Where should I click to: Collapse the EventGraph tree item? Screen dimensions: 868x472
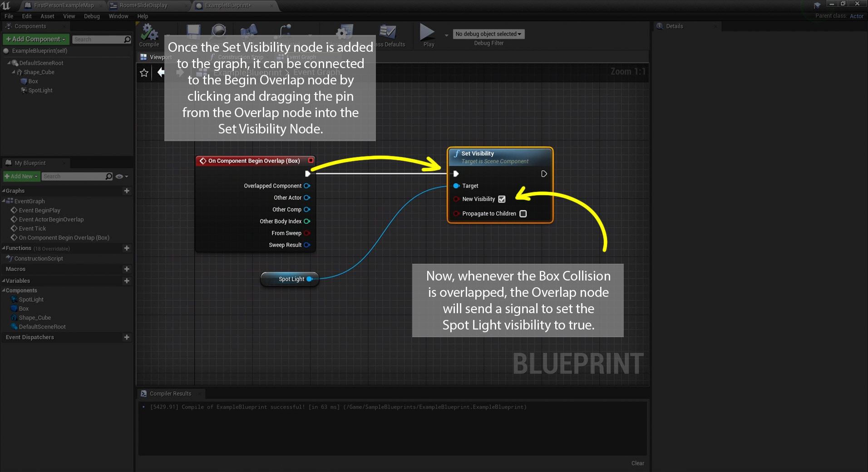click(4, 201)
